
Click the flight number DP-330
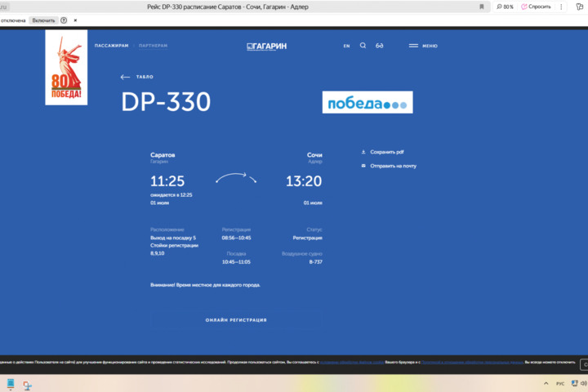tap(166, 101)
